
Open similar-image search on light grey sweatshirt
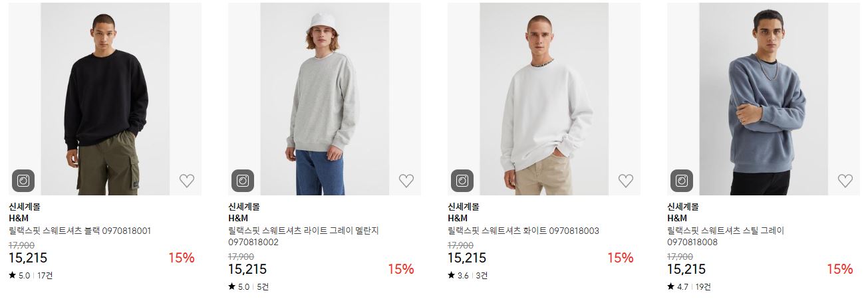[243, 181]
